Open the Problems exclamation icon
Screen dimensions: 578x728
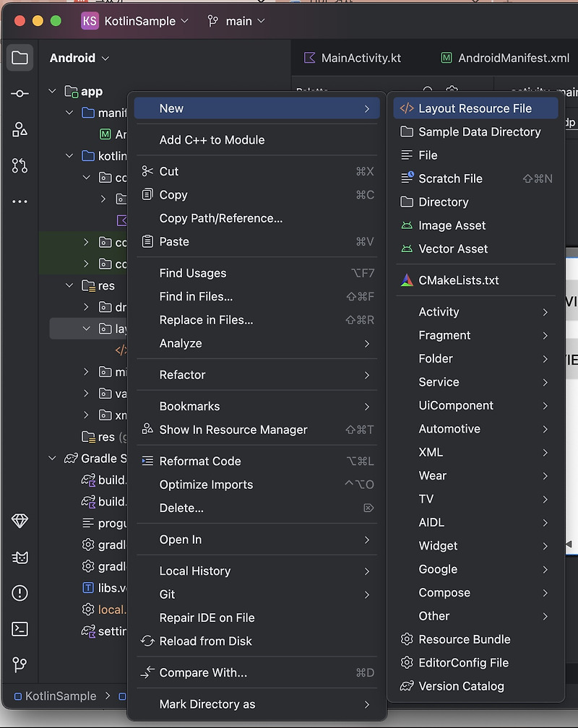pyautogui.click(x=20, y=593)
